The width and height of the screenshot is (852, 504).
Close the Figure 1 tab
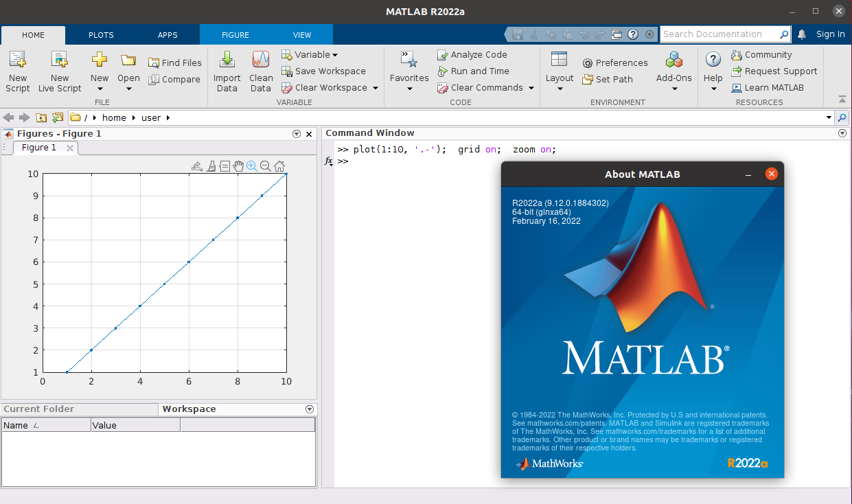[x=69, y=148]
